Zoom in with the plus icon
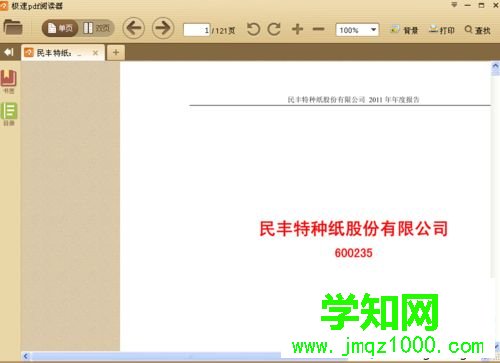500x363 pixels. (297, 29)
